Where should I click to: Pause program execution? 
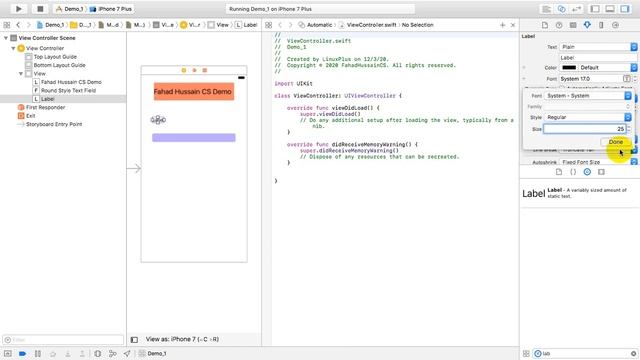pos(38,353)
